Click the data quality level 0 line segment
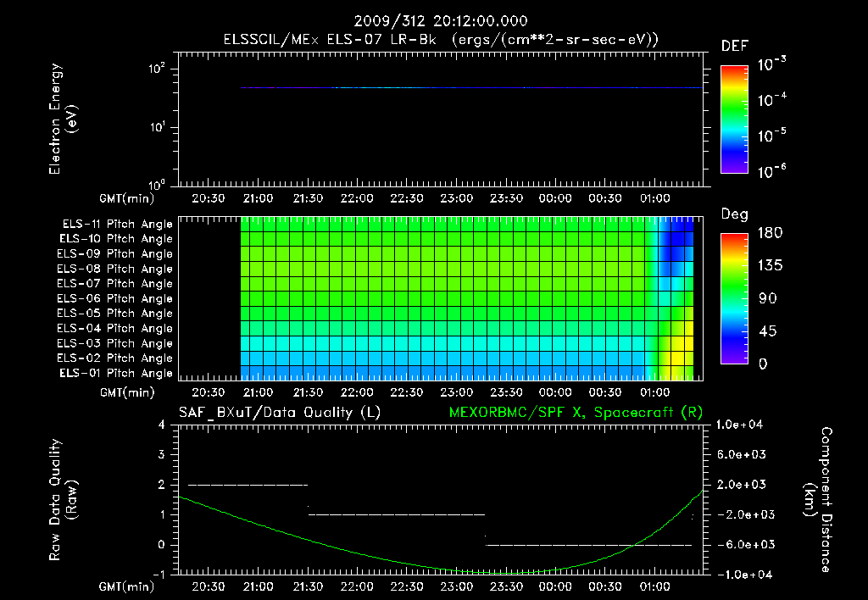868x600 pixels. [x=589, y=545]
